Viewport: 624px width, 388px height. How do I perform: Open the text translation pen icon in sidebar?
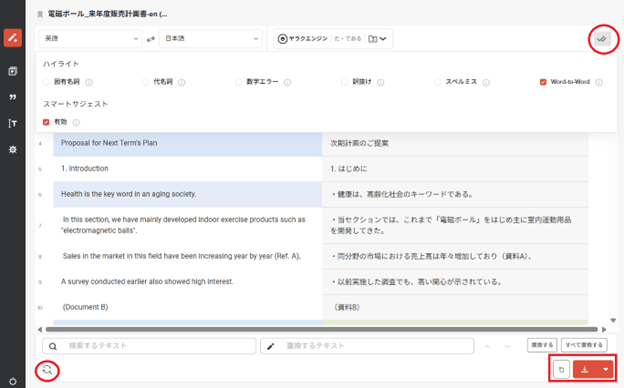(13, 38)
